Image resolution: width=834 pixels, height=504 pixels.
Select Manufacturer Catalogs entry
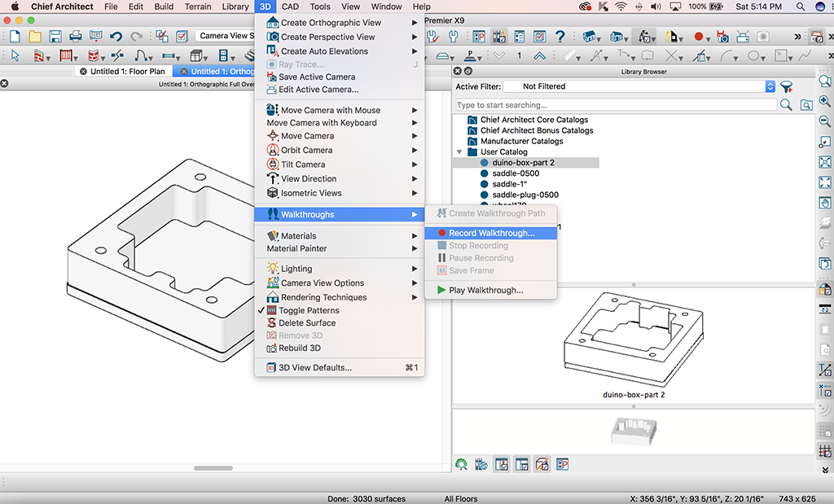(521, 141)
